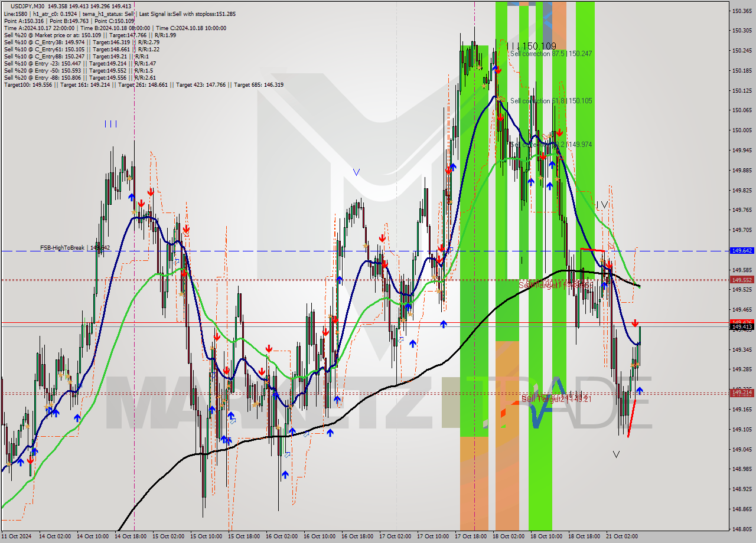Image resolution: width=756 pixels, height=543 pixels.
Task: Click the 150.065 price axis label
Action: coord(742,110)
